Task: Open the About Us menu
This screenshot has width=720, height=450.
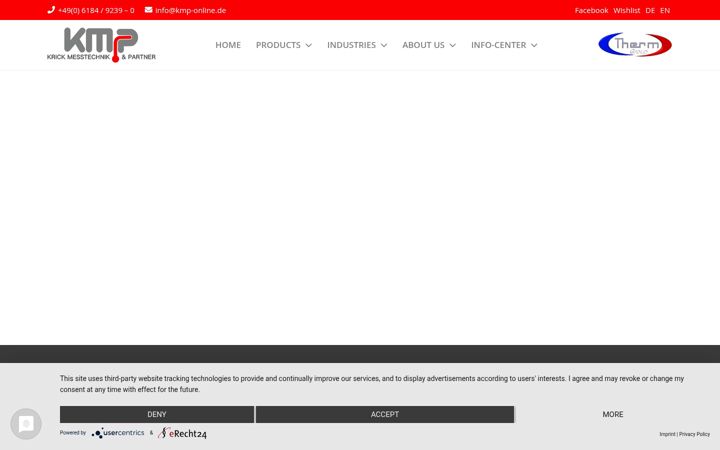Action: pyautogui.click(x=423, y=45)
